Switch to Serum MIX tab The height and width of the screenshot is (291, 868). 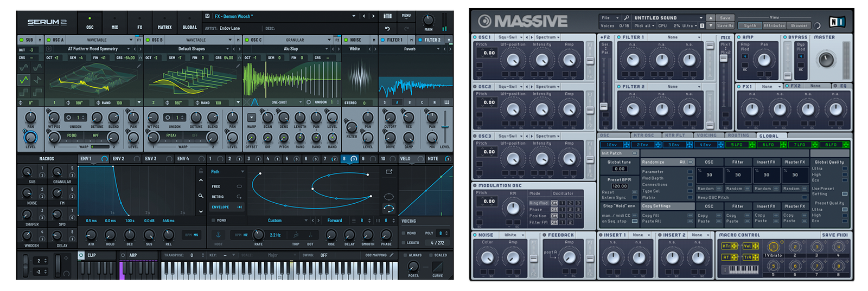(114, 23)
